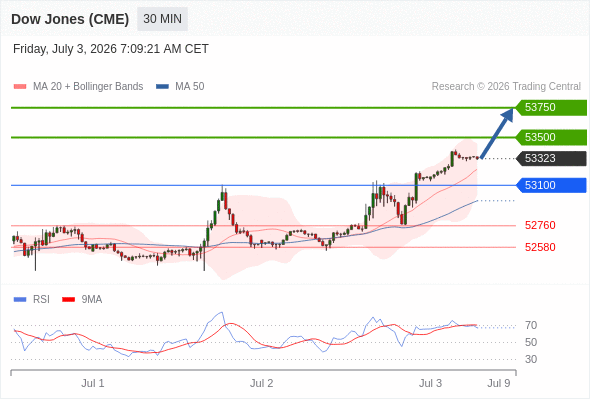
Task: Click the date and time stamp text
Action: [111, 49]
